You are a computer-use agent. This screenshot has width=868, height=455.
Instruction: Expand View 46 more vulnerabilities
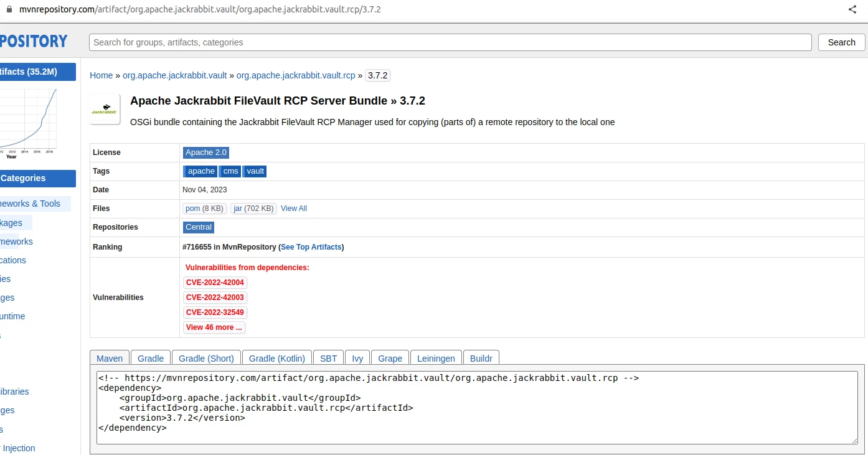(x=214, y=327)
